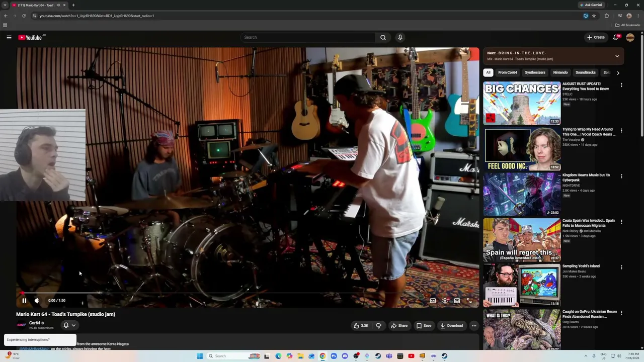This screenshot has height=362, width=644.
Task: Dislike the video
Action: (x=379, y=326)
